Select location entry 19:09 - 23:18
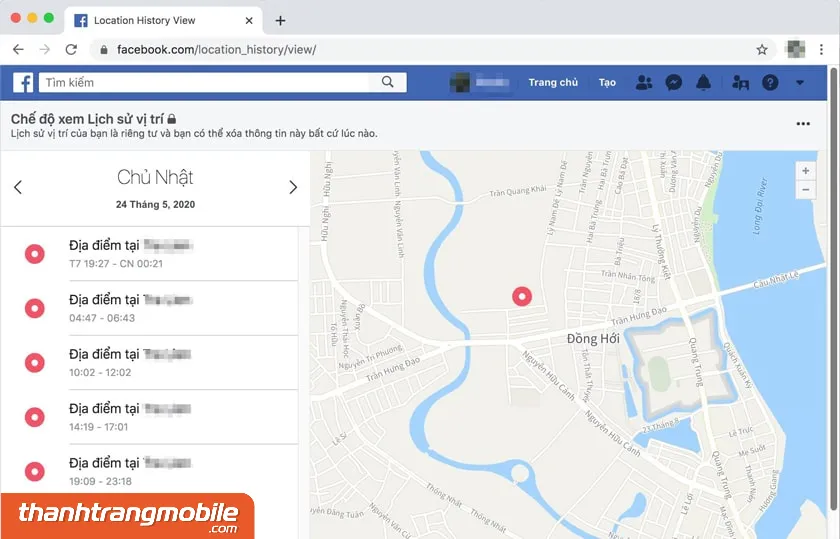 (149, 469)
